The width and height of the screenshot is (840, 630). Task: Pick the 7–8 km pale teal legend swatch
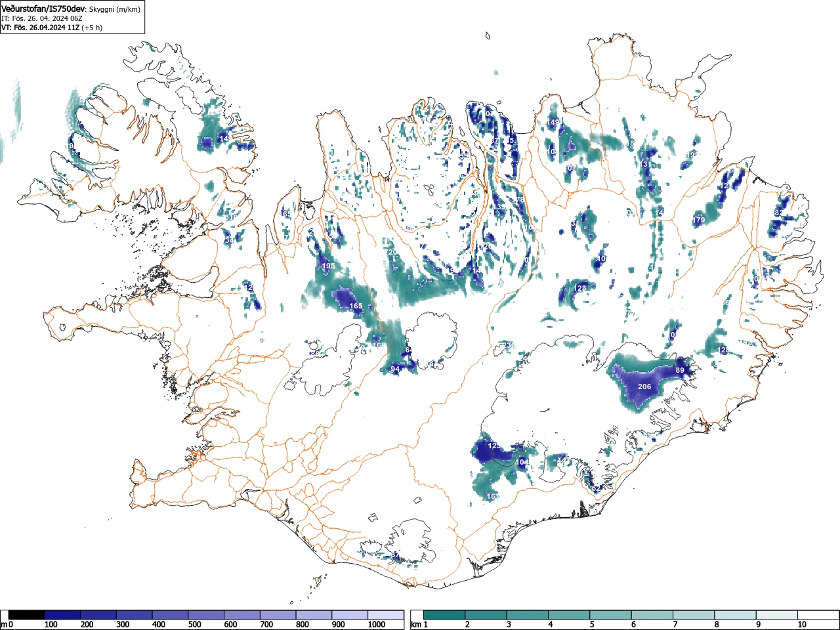(x=694, y=615)
